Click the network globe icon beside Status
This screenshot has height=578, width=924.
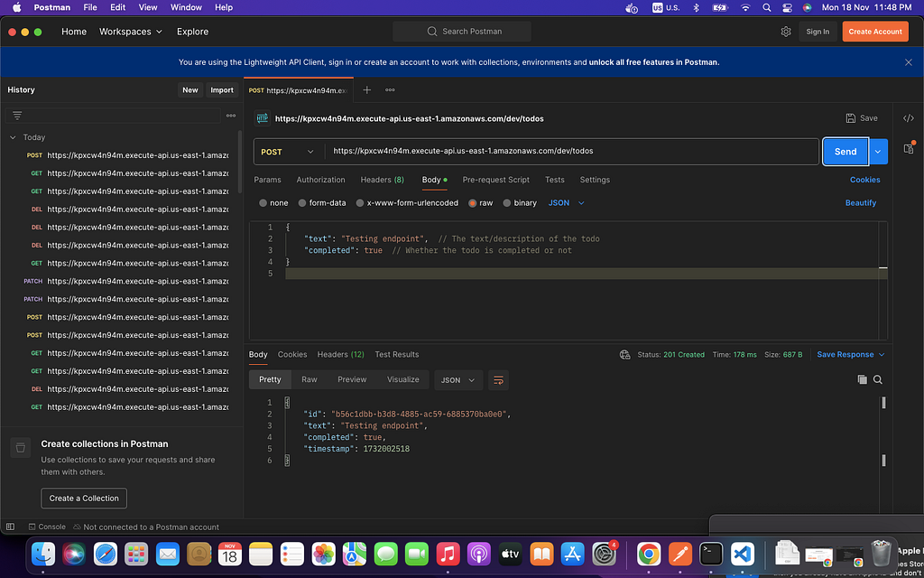point(624,354)
